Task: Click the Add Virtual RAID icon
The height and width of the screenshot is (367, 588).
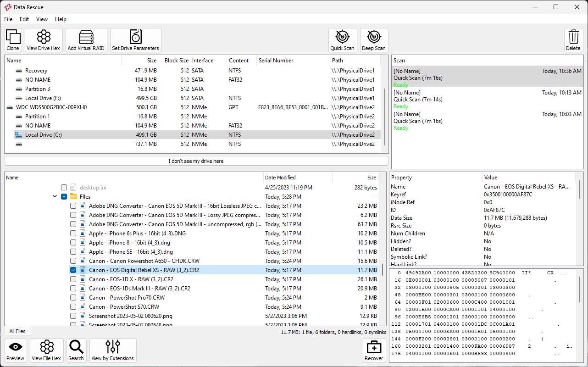Action: pos(86,40)
